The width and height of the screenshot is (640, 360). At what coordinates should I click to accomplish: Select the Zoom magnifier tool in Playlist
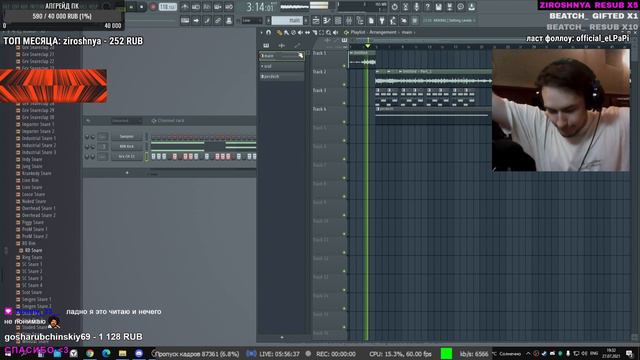click(329, 33)
